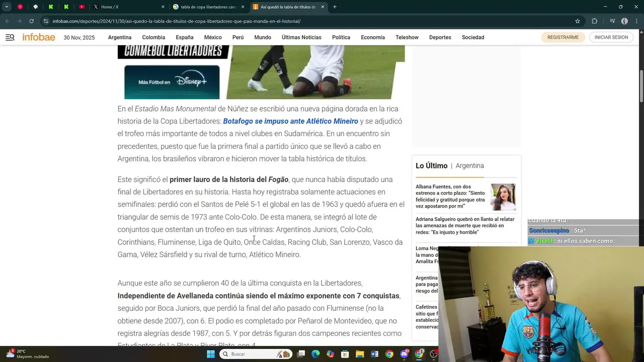Click the Disney+ 'Más Fútbol en' banner
The image size is (644, 362).
click(x=172, y=81)
